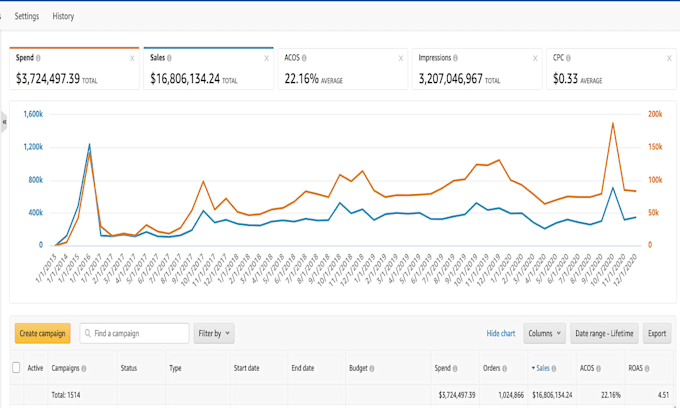Show info for Sales card
The height and width of the screenshot is (408, 680).
(169, 58)
